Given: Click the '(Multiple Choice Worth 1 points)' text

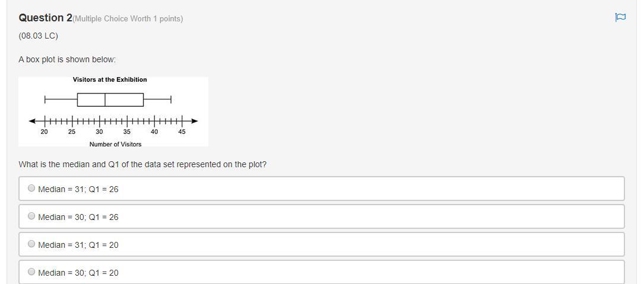Looking at the screenshot, I should click(x=128, y=19).
